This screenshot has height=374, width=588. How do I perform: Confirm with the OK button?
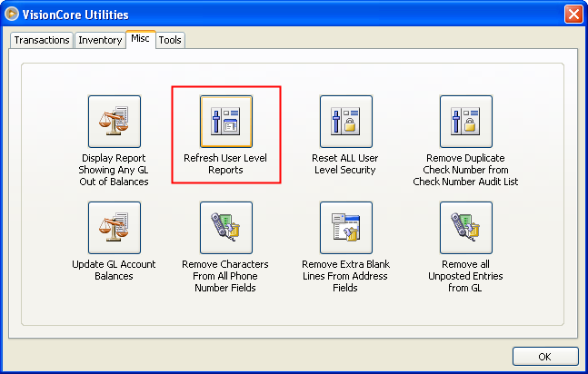[545, 357]
